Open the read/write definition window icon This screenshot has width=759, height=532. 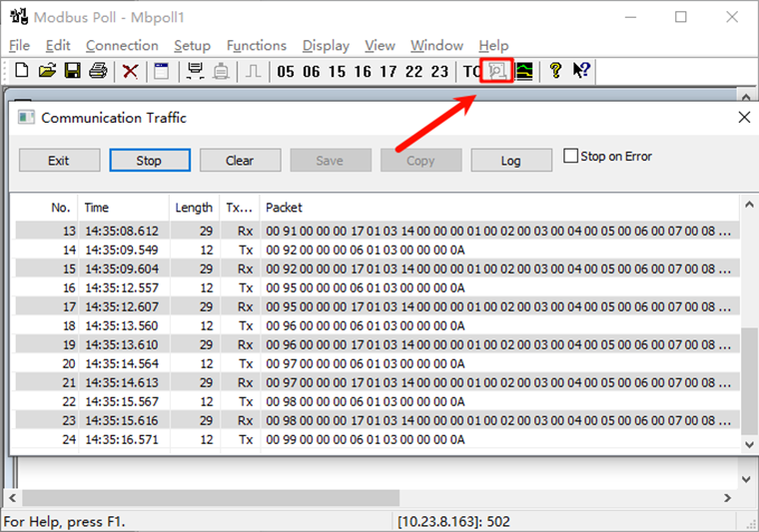coord(161,71)
